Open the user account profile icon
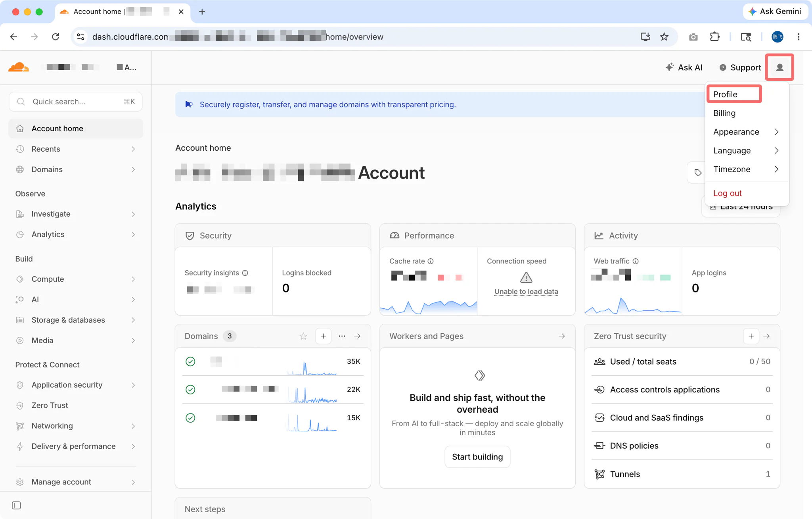The height and width of the screenshot is (519, 812). coord(779,67)
